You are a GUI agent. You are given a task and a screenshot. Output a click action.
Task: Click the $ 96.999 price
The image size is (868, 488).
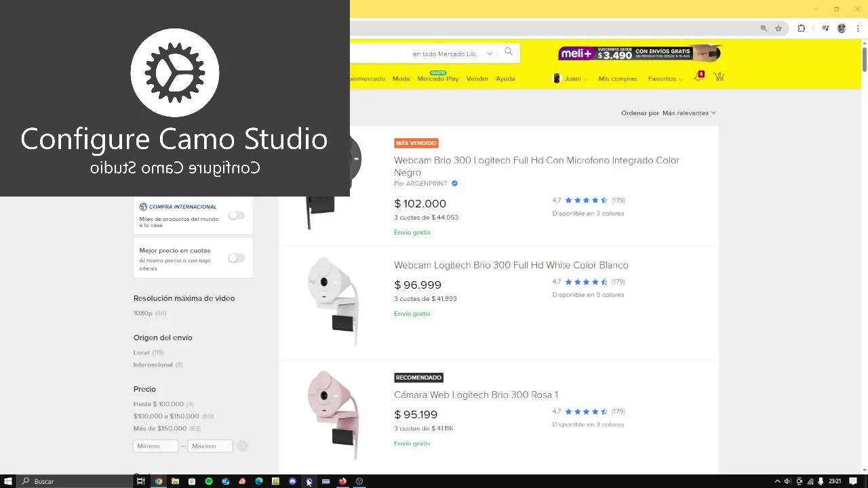click(418, 285)
